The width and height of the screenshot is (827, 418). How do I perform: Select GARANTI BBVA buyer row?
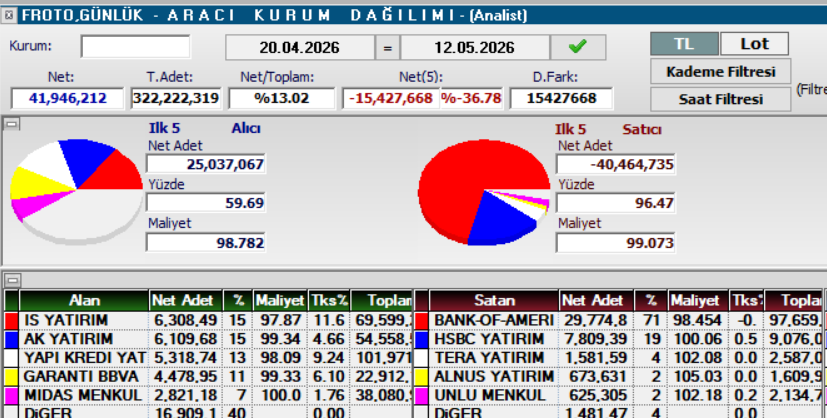pyautogui.click(x=208, y=377)
